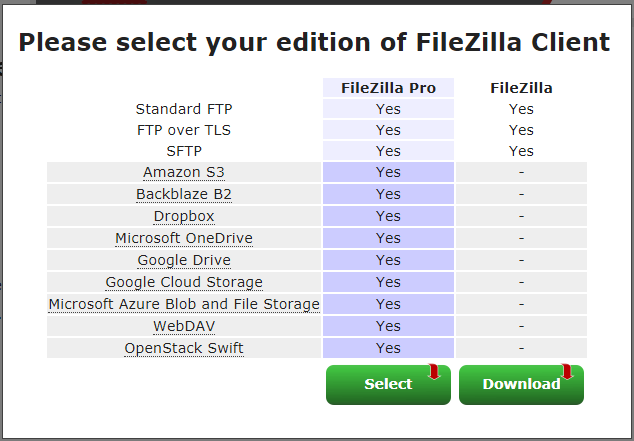
Task: Click the Select button for FileZilla Pro
Action: pos(388,384)
